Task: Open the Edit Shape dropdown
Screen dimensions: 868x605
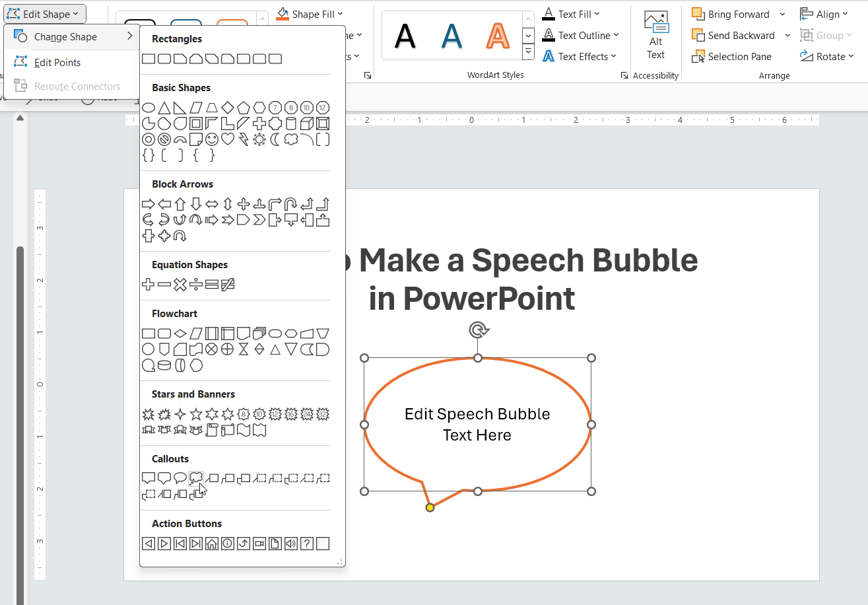Action: pos(45,14)
